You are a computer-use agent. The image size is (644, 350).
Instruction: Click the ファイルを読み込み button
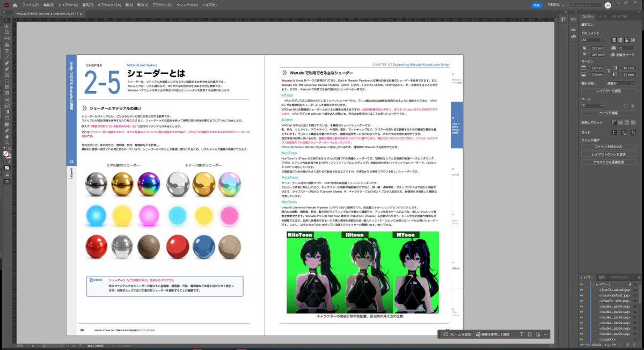[x=609, y=147]
